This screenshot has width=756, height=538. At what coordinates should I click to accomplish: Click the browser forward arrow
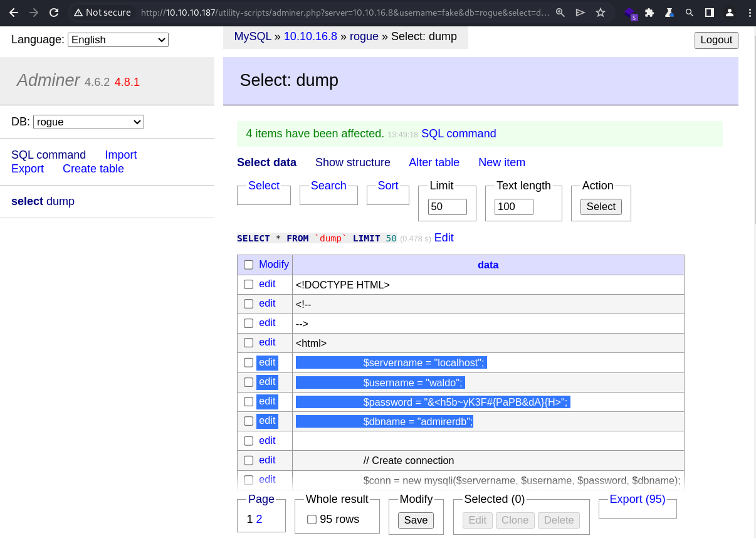coord(34,13)
